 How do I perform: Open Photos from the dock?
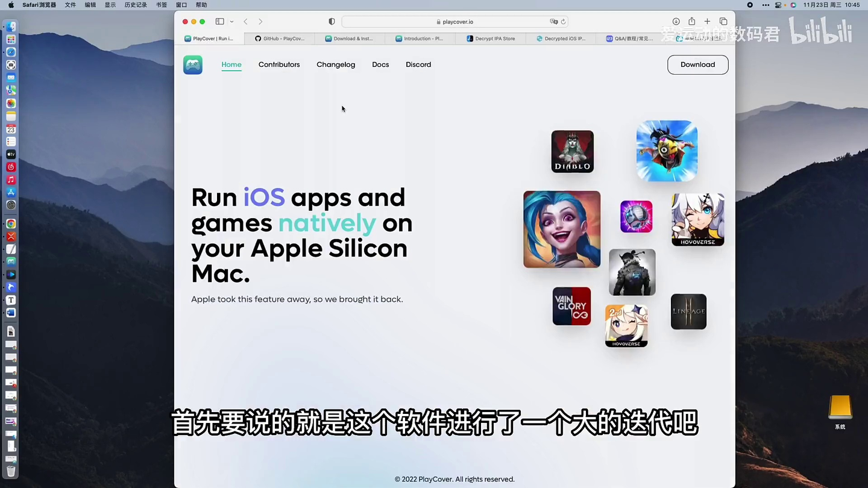click(x=11, y=104)
